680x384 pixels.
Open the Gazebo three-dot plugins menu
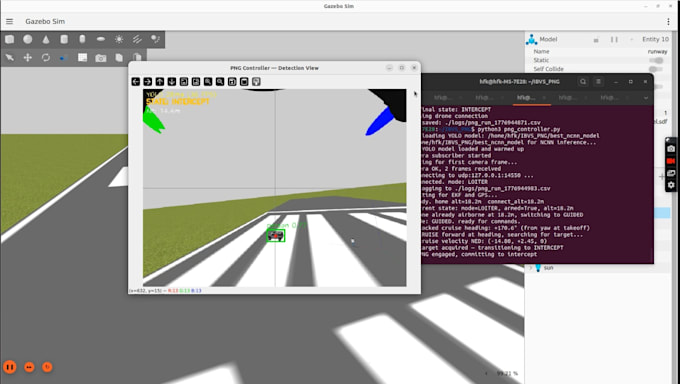[668, 21]
